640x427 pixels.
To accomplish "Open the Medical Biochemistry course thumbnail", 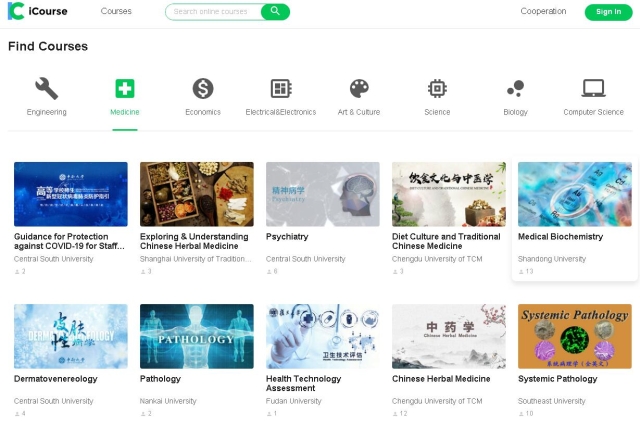I will (x=574, y=194).
